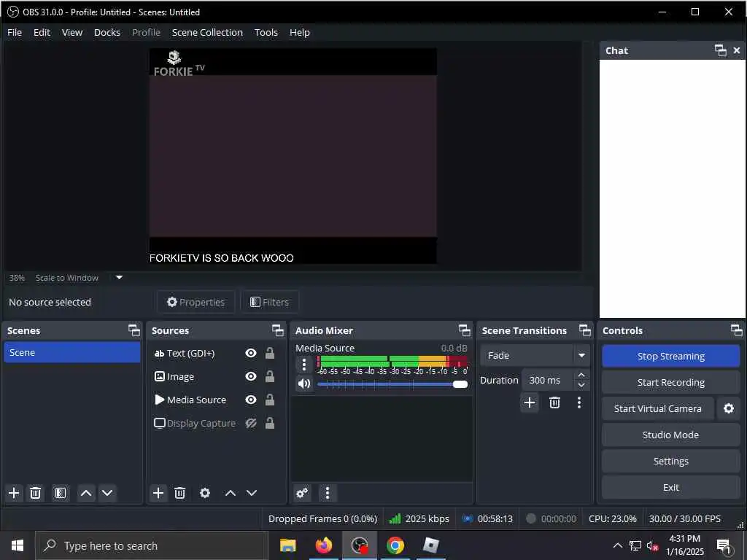747x560 pixels.
Task: Open the Docks menu
Action: [x=107, y=32]
